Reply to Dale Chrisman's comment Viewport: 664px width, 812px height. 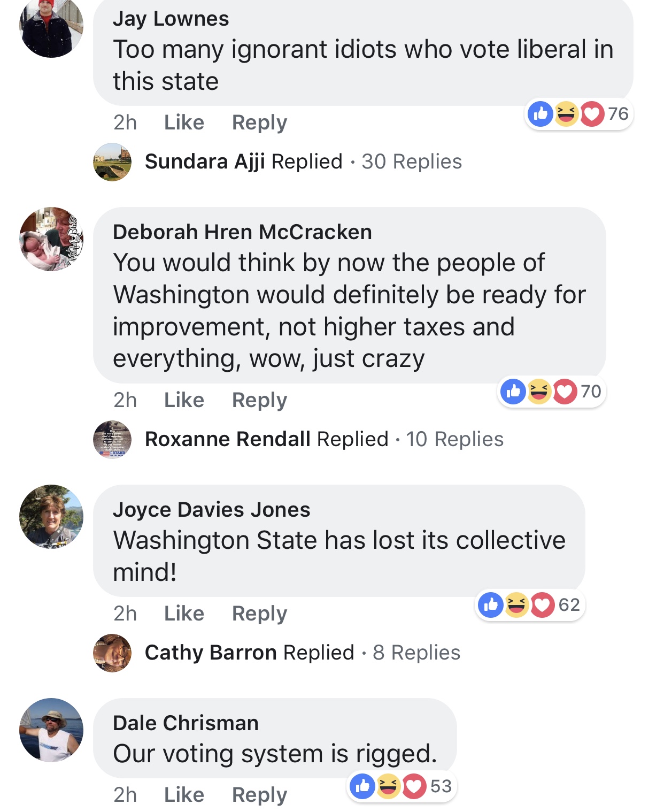[259, 795]
